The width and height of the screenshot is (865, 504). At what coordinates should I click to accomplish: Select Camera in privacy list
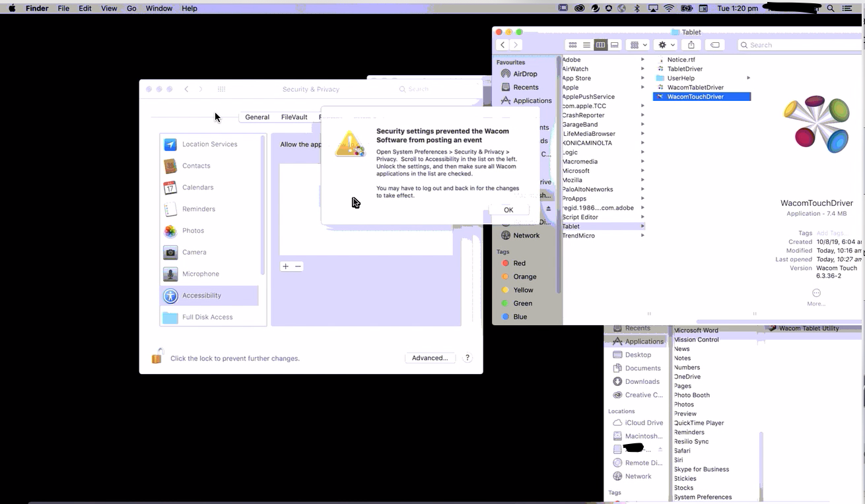point(209,252)
